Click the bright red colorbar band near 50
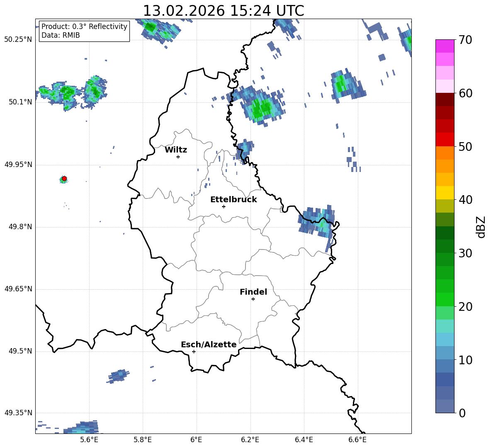 tap(445, 140)
